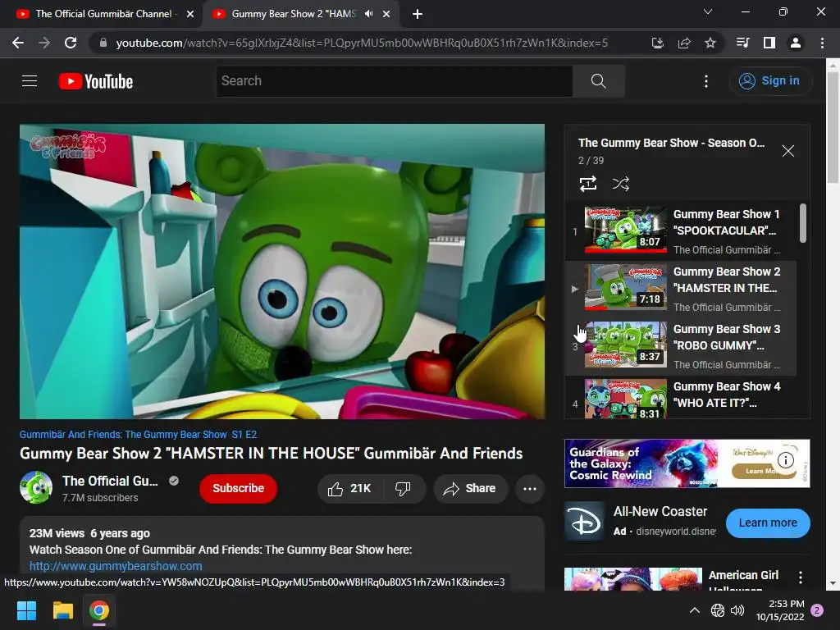
Task: Open YouTube settings three-dot menu
Action: point(706,81)
